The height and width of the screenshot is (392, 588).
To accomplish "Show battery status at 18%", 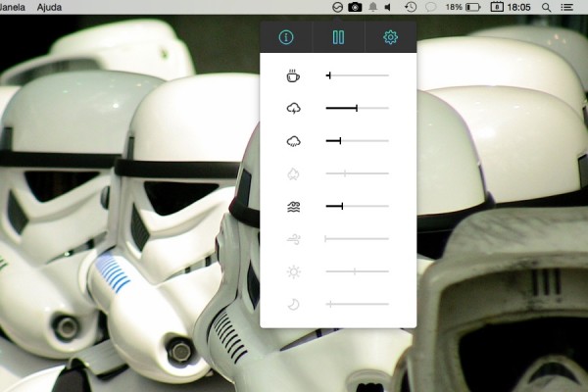I will pos(463,7).
